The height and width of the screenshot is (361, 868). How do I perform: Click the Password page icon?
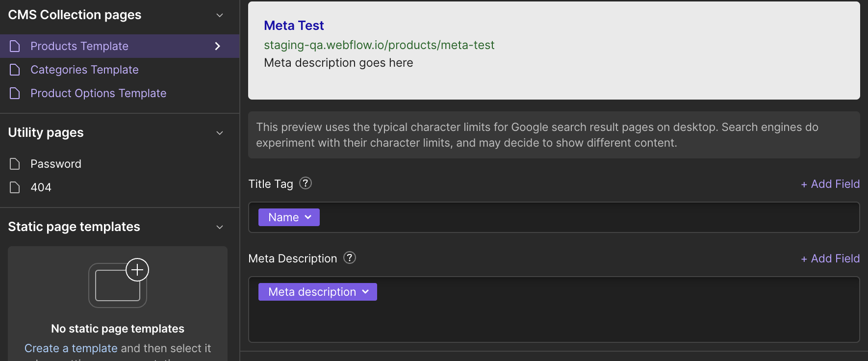[x=15, y=164]
